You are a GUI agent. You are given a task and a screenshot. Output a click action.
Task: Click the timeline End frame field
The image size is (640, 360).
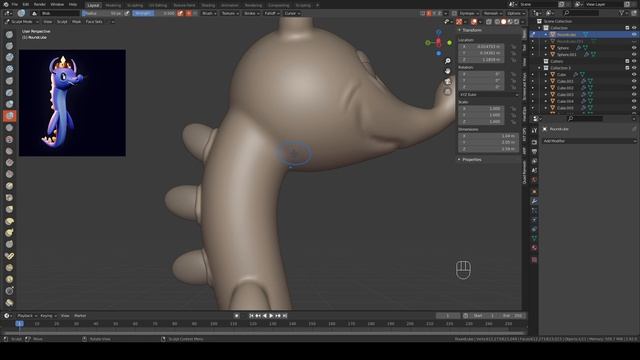click(x=512, y=316)
